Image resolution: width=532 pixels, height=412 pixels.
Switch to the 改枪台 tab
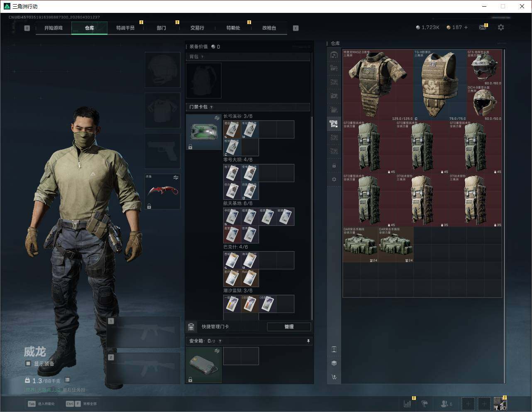pyautogui.click(x=269, y=28)
